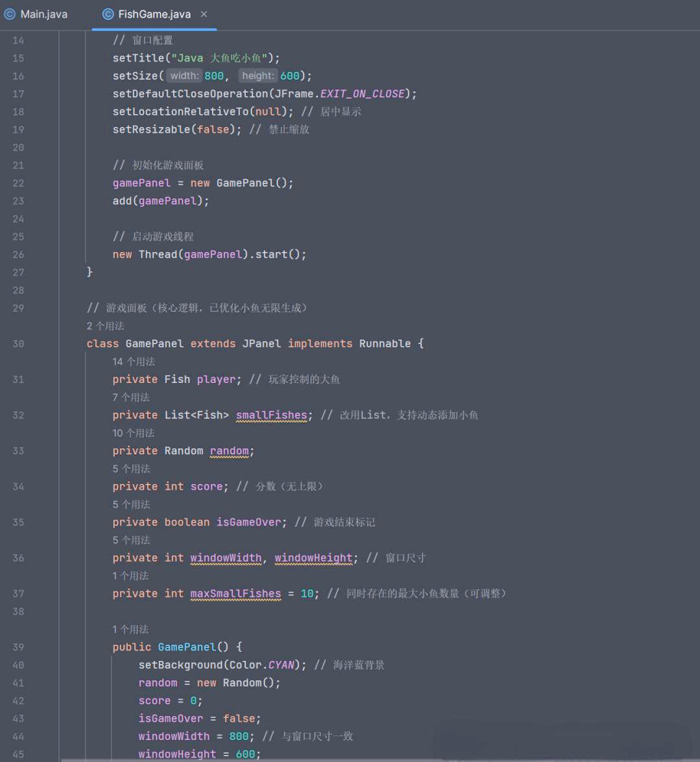Click line number 22 in the gutter
Viewport: 700px width, 762px height.
pos(18,183)
